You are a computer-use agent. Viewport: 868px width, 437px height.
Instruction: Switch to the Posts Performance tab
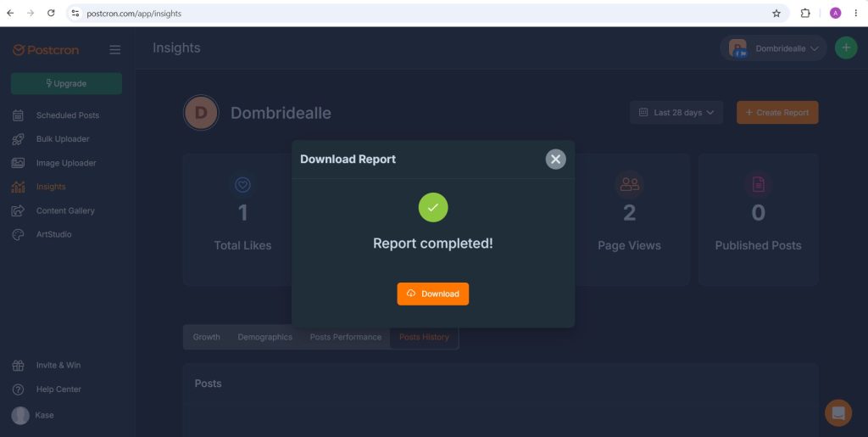[346, 337]
